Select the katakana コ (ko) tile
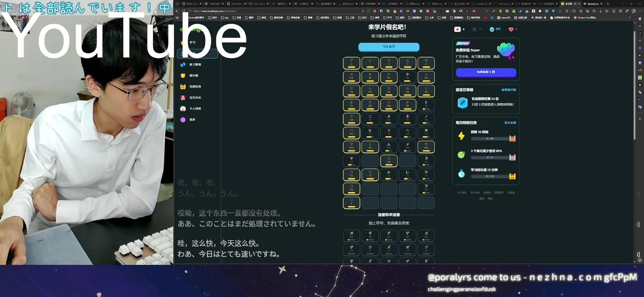Viewport: 644px width, 297px height. click(x=426, y=77)
